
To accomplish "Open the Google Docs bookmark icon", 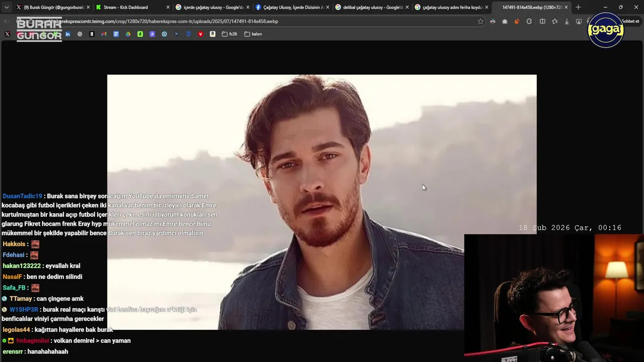I will coord(116,34).
